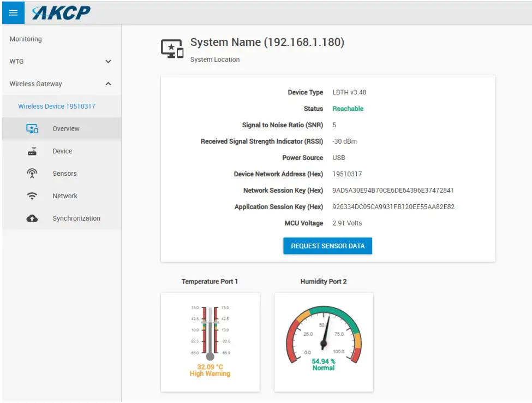Click the 54.94 % Normal humidity reading
Screen dimensions: 532x403
click(x=324, y=364)
